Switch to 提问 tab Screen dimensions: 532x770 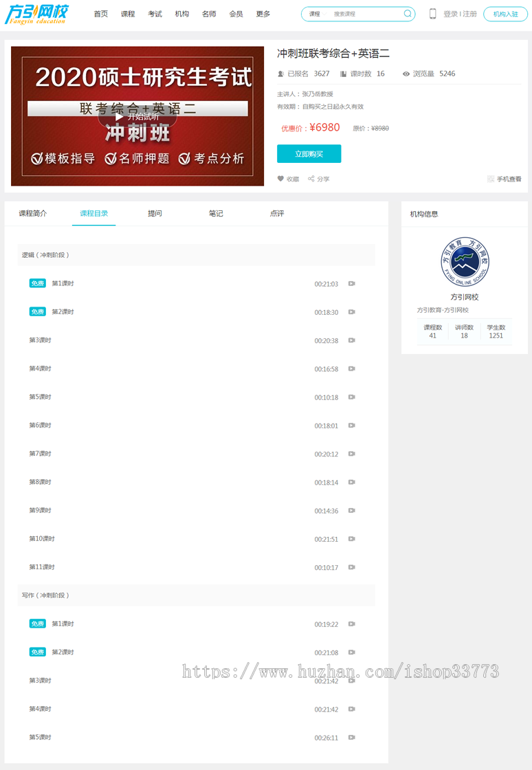(155, 214)
